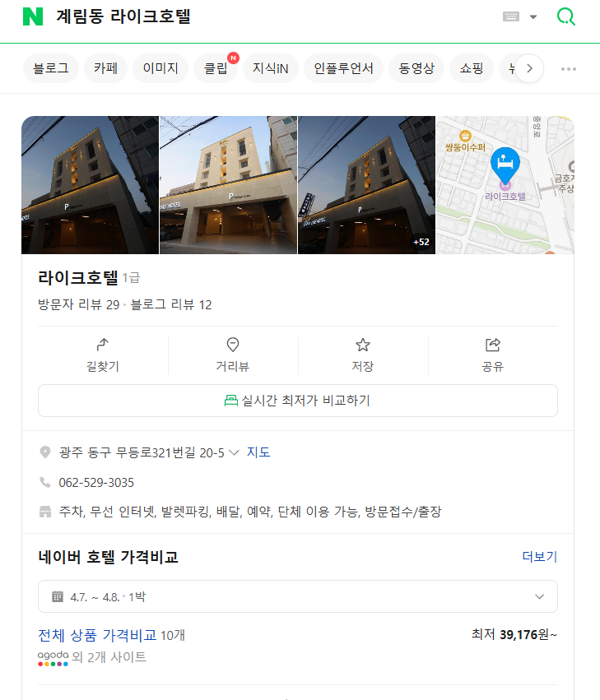Image resolution: width=600 pixels, height=700 pixels.
Task: Open the 4.7.~4.8. date dropdown
Action: pos(297,596)
